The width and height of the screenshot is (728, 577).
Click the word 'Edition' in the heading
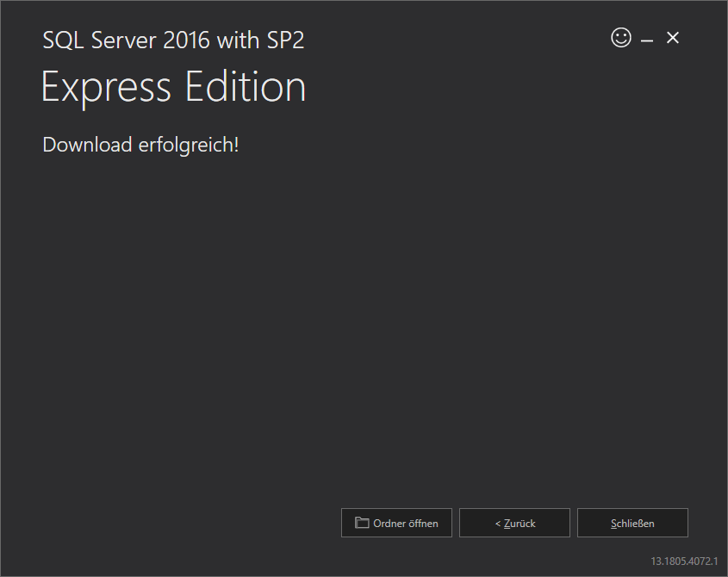[x=246, y=88]
